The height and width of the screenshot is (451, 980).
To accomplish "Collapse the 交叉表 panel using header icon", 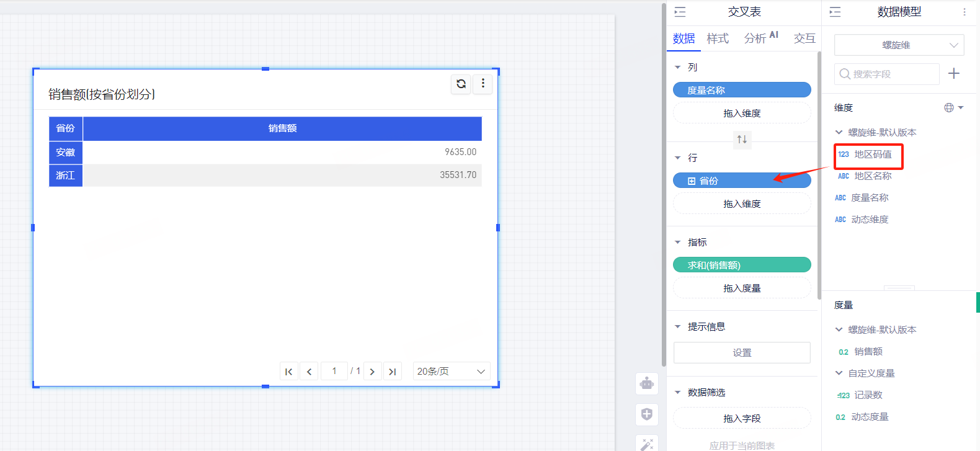I will pyautogui.click(x=680, y=12).
